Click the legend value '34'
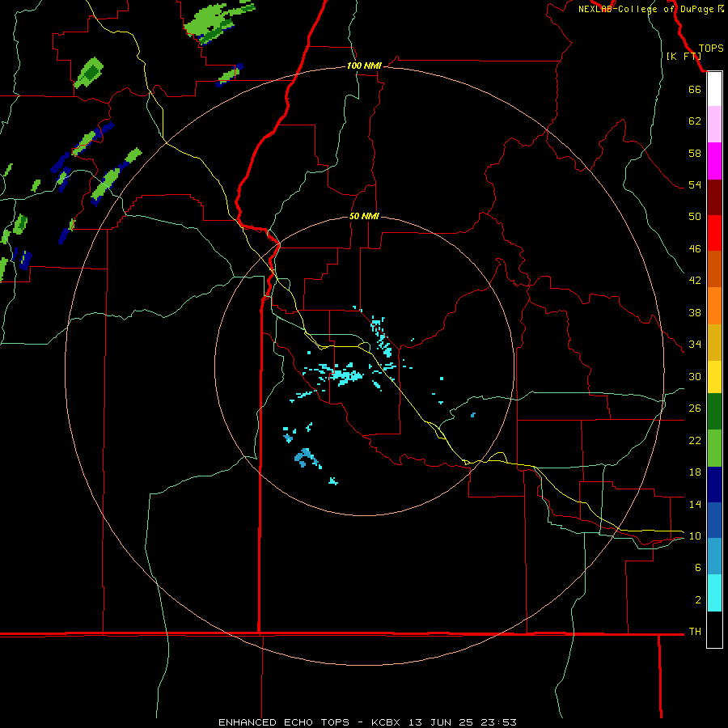Image resolution: width=728 pixels, height=728 pixels. point(695,345)
